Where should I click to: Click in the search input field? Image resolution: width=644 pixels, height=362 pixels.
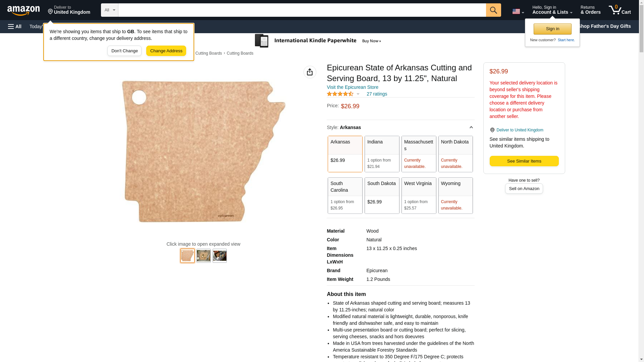click(x=302, y=10)
